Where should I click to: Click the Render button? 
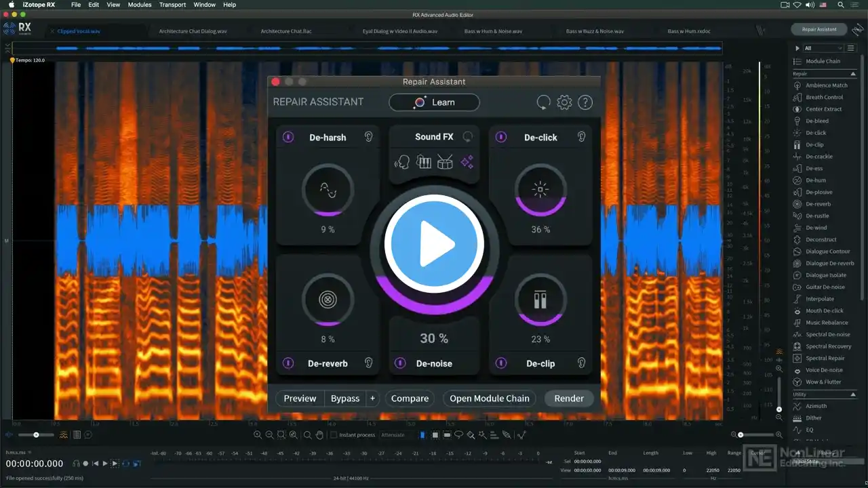(568, 399)
